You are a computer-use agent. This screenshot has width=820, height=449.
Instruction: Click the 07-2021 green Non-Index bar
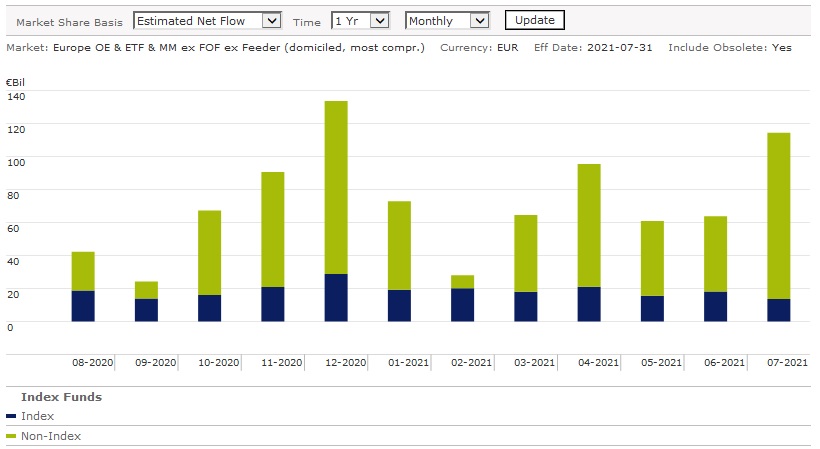click(x=778, y=215)
